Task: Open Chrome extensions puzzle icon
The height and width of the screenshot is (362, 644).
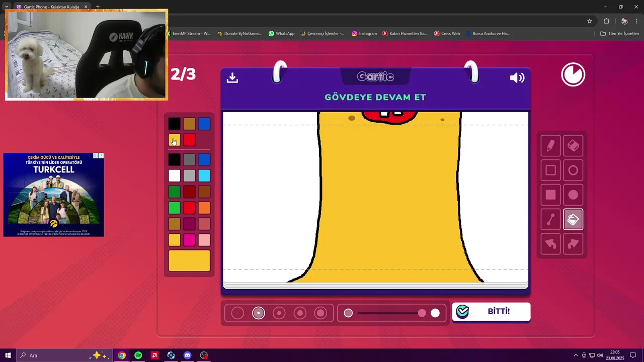Action: [606, 21]
